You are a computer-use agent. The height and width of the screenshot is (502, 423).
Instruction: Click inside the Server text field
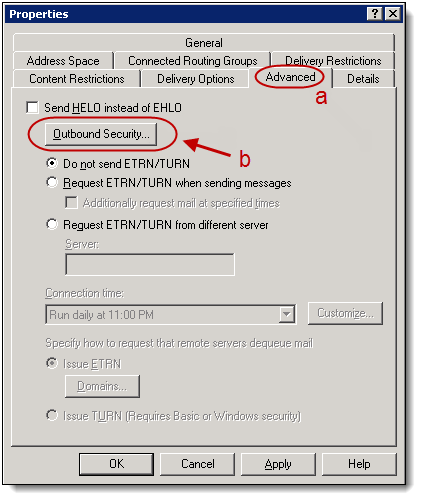click(150, 264)
